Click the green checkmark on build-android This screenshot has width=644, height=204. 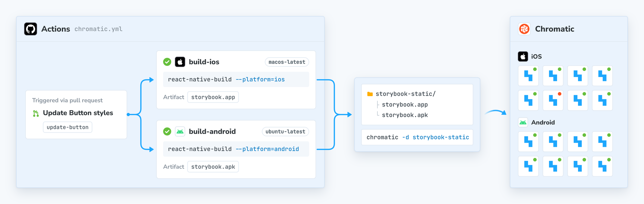167,131
